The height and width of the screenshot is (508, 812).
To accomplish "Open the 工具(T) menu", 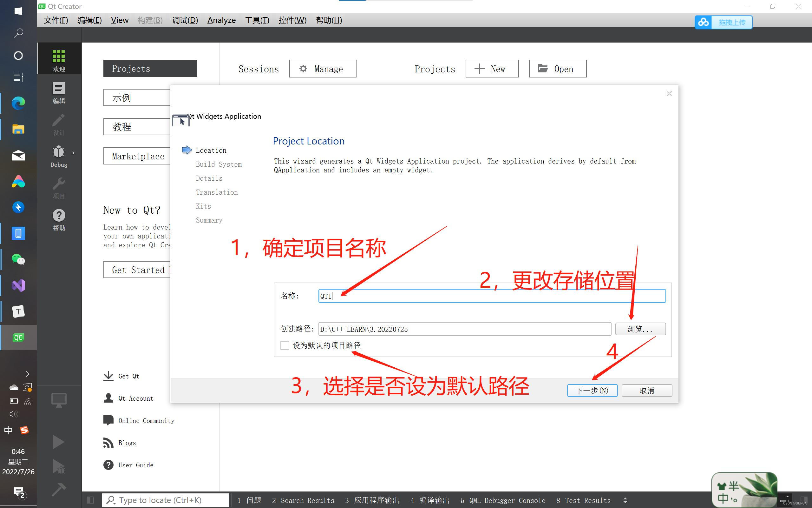I will [257, 20].
